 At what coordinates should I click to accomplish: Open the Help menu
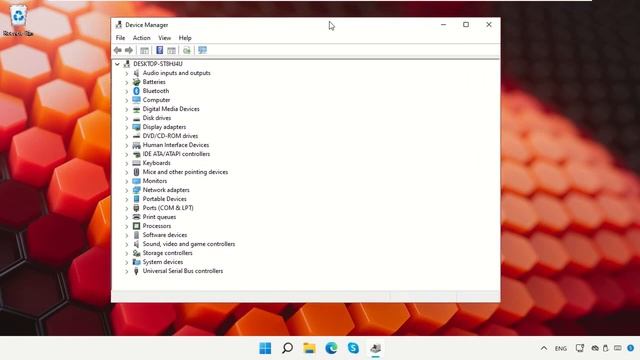click(x=185, y=38)
